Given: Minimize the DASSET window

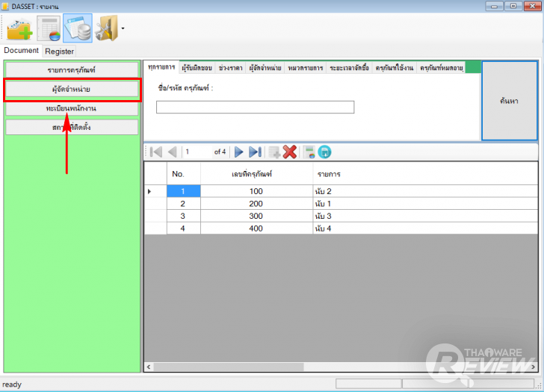Looking at the screenshot, I should [494, 6].
